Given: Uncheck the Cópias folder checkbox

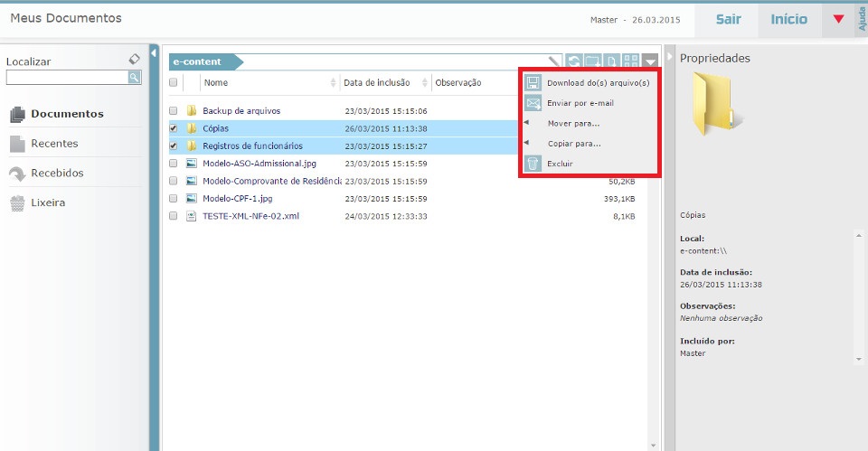Looking at the screenshot, I should click(x=174, y=128).
